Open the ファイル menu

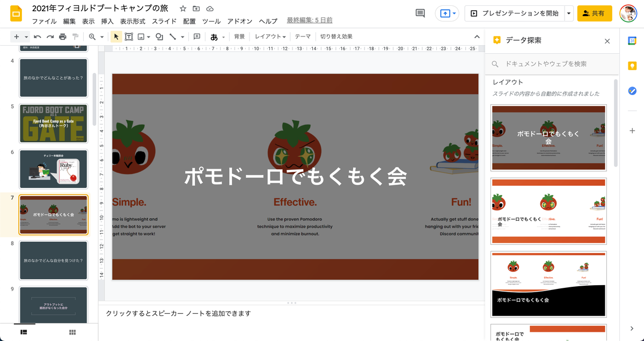(45, 21)
